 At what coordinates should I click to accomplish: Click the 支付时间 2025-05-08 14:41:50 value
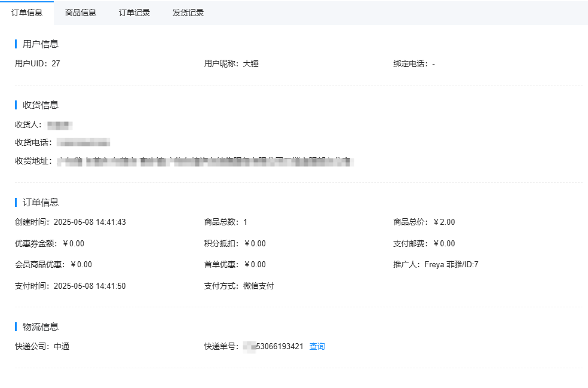click(90, 286)
